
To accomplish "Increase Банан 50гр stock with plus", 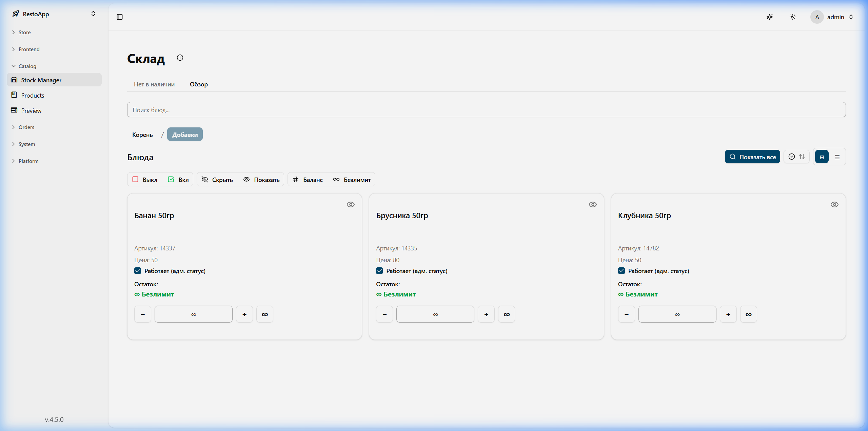I will (x=244, y=314).
